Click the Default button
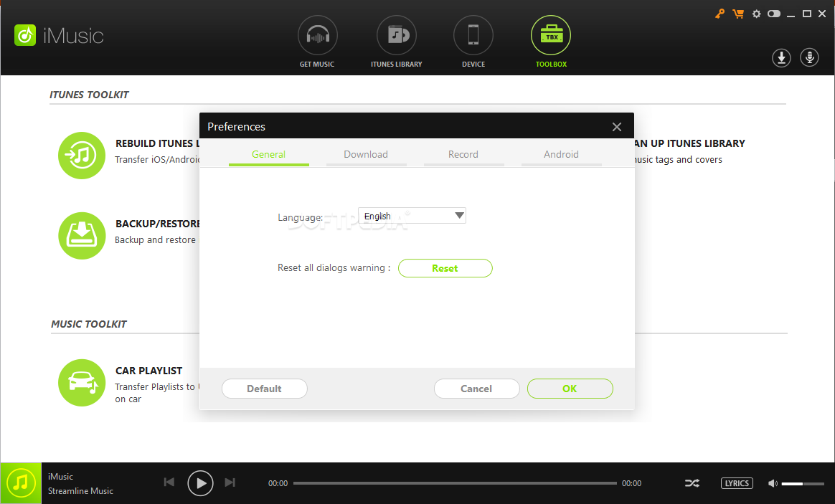This screenshot has height=504, width=835. 264,389
